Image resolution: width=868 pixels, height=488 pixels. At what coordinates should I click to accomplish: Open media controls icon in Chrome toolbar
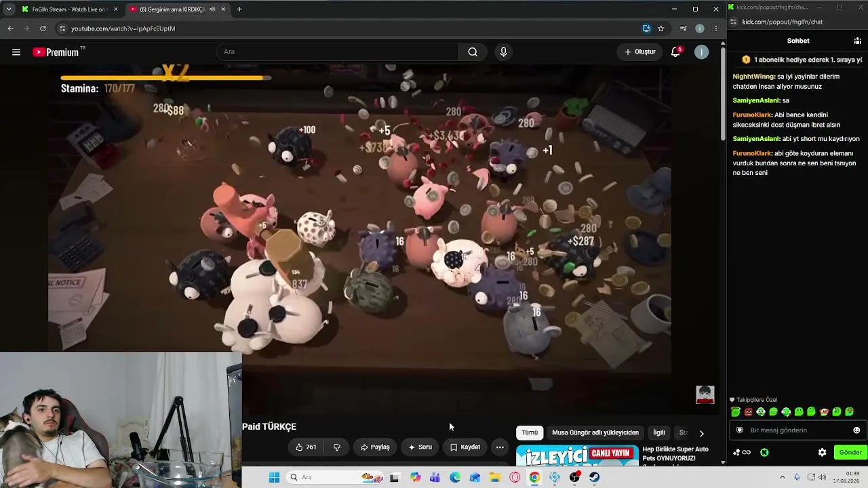pyautogui.click(x=683, y=28)
